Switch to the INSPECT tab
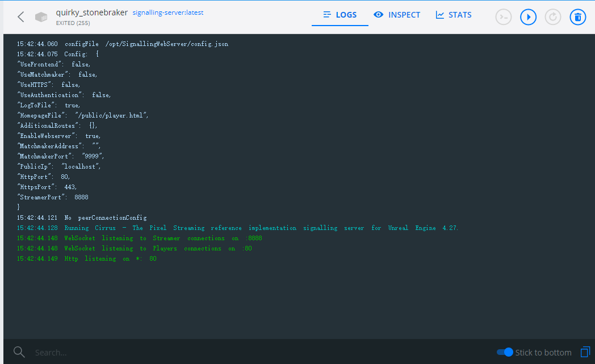This screenshot has height=364, width=595. (397, 15)
